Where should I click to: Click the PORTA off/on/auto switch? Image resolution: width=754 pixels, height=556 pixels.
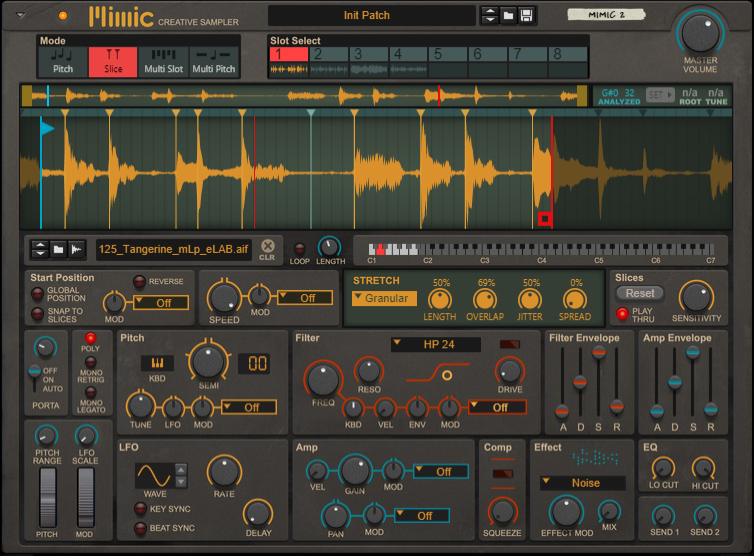pyautogui.click(x=35, y=379)
